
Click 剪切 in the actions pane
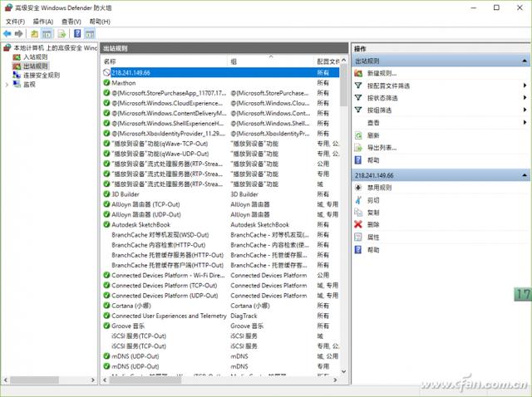click(x=373, y=200)
